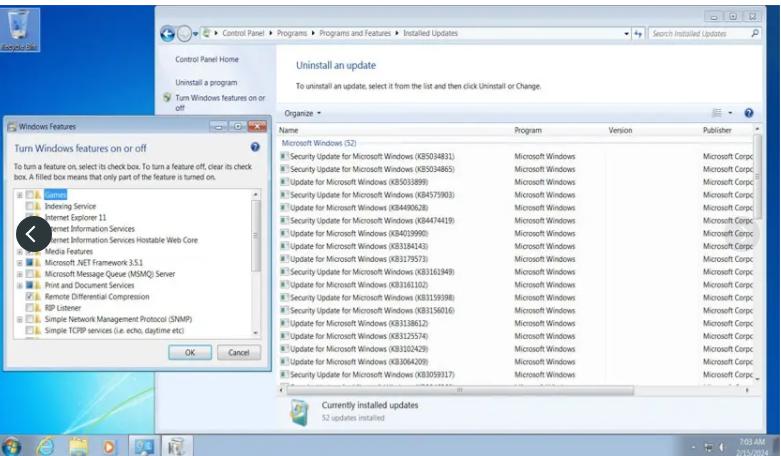The width and height of the screenshot is (781, 456).
Task: Toggle the Games feature checkbox
Action: click(x=30, y=194)
